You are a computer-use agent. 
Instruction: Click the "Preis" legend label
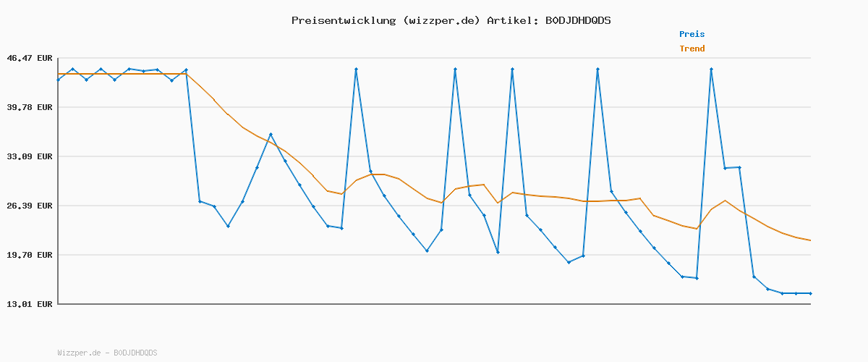pos(692,34)
